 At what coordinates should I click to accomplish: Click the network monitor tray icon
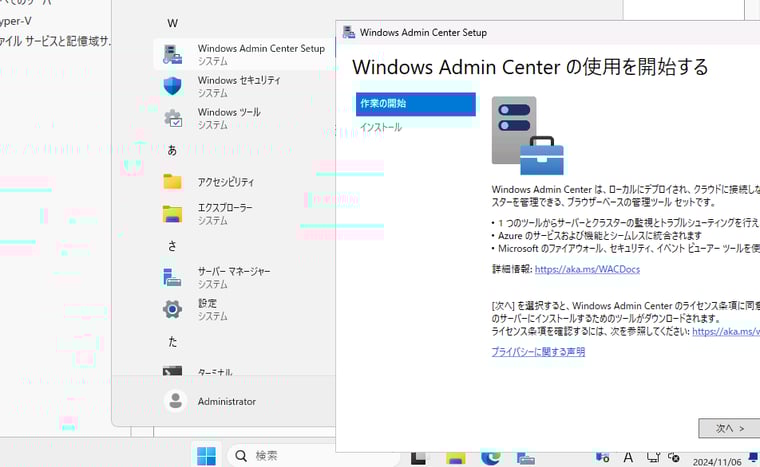point(653,457)
